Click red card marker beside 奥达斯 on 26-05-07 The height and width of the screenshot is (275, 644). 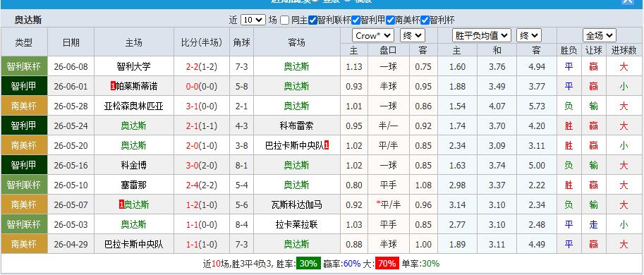click(x=121, y=204)
